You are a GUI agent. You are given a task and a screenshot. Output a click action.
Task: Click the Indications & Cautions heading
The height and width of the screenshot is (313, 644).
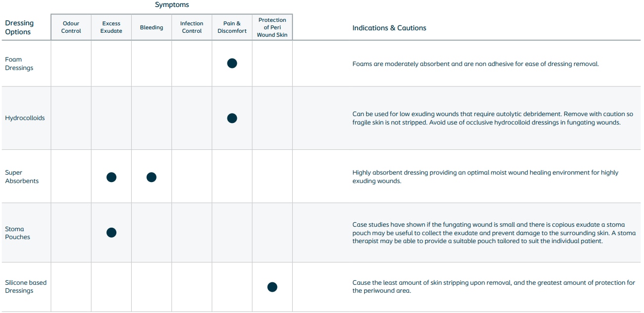pyautogui.click(x=389, y=28)
